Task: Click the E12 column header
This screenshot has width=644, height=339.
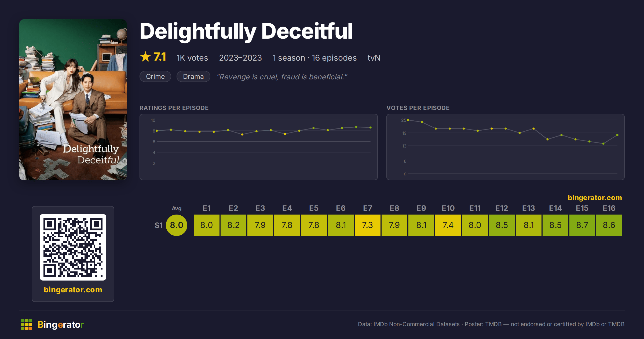Action: 502,208
